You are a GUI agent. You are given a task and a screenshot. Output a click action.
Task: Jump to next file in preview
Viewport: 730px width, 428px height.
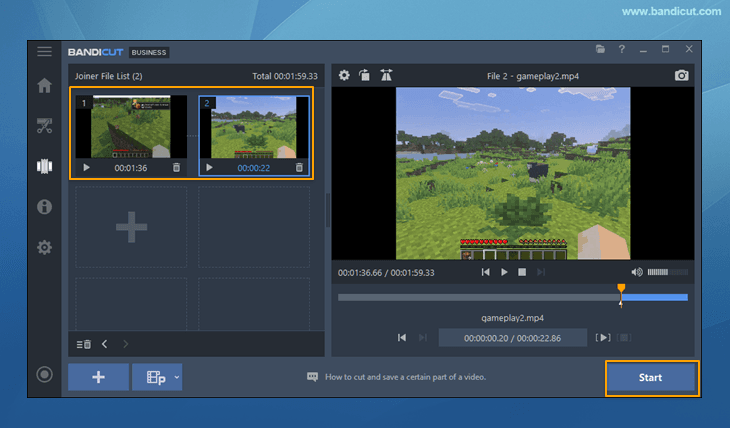click(x=541, y=272)
